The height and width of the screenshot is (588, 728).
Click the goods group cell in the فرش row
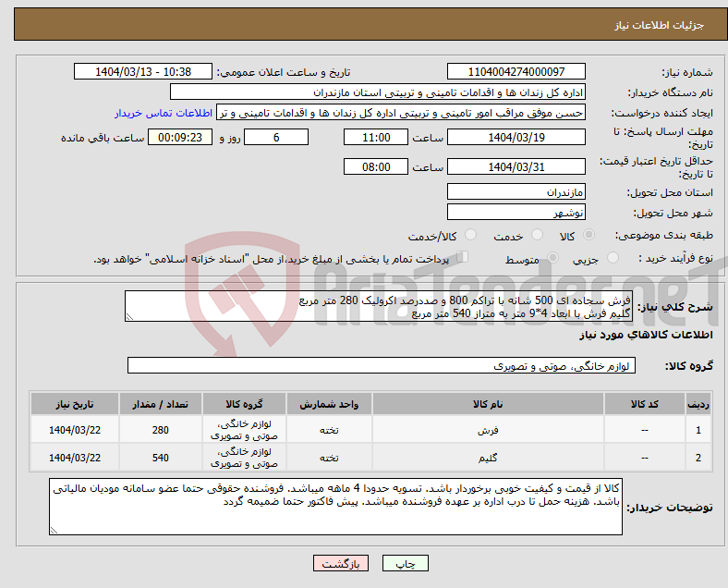244,430
